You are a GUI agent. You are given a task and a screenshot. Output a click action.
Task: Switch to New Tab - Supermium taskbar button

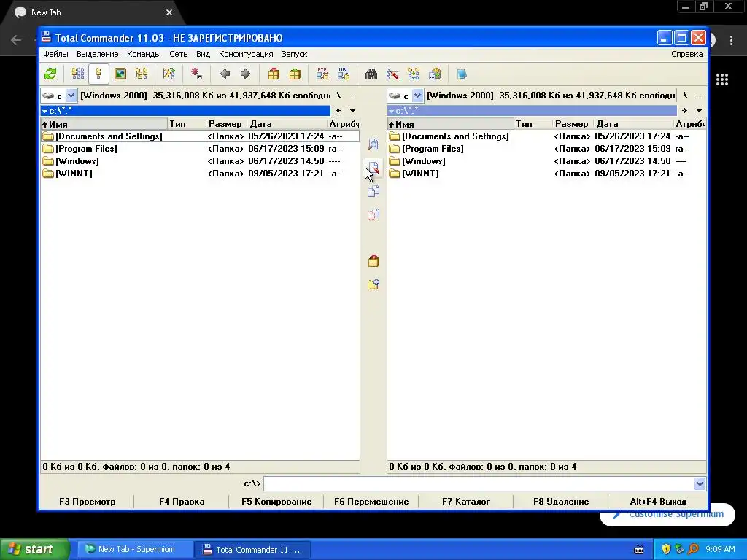135,550
